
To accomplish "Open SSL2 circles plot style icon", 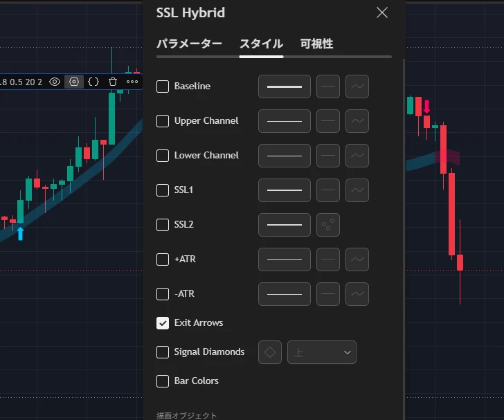I will click(x=328, y=225).
